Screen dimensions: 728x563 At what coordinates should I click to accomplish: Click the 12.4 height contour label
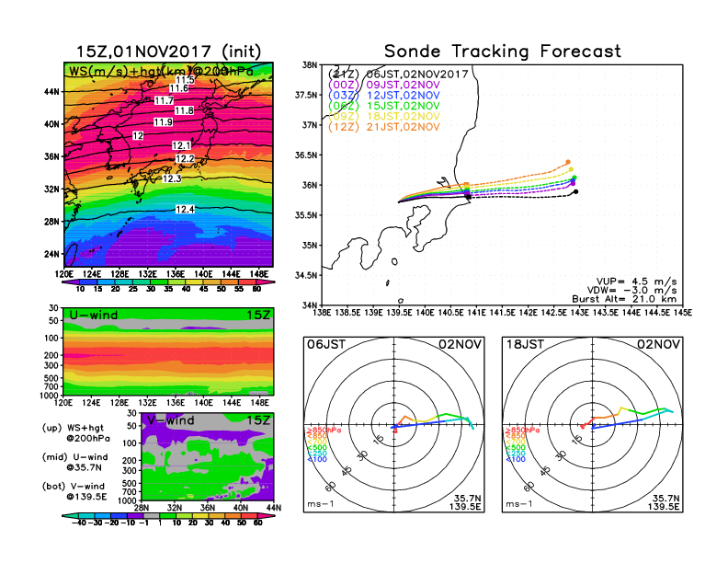[x=185, y=210]
